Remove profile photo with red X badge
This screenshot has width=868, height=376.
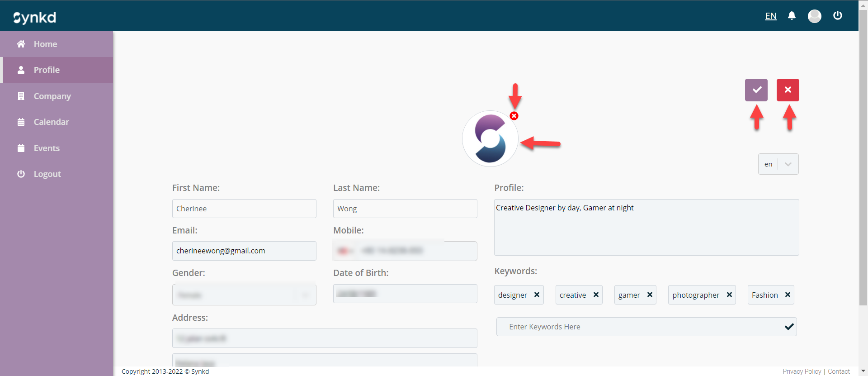point(514,116)
